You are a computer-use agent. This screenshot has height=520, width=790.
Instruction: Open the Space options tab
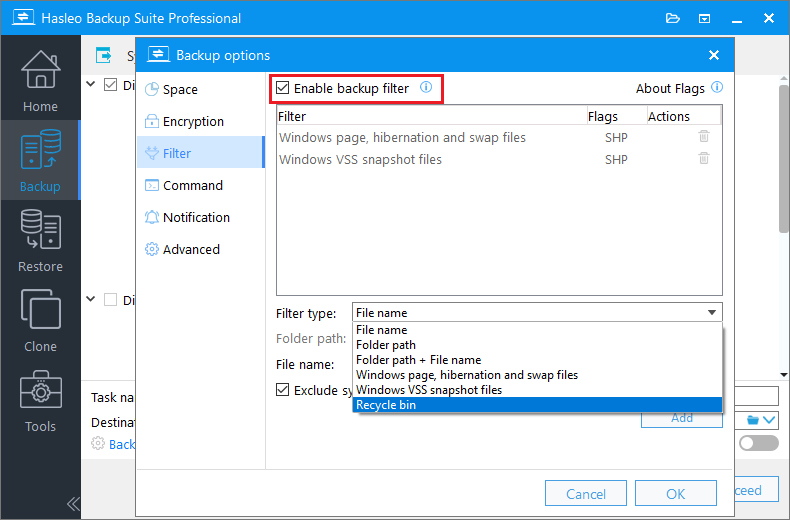click(x=201, y=89)
